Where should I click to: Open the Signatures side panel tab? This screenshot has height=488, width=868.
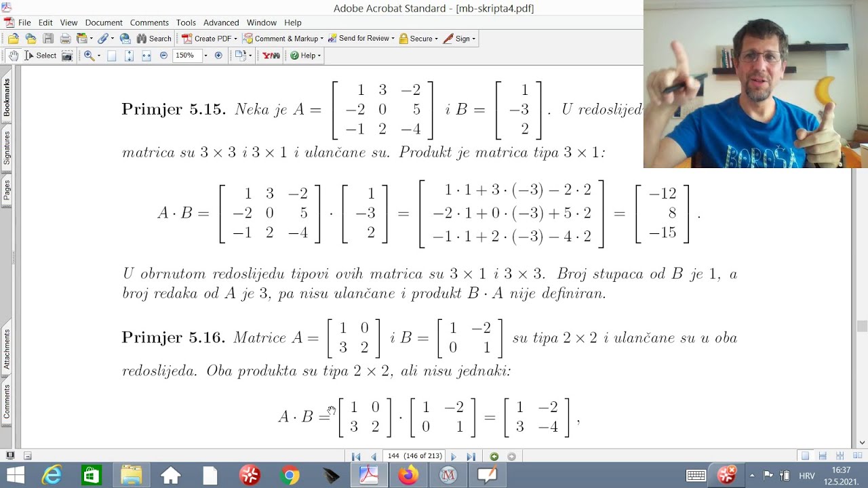(x=7, y=148)
